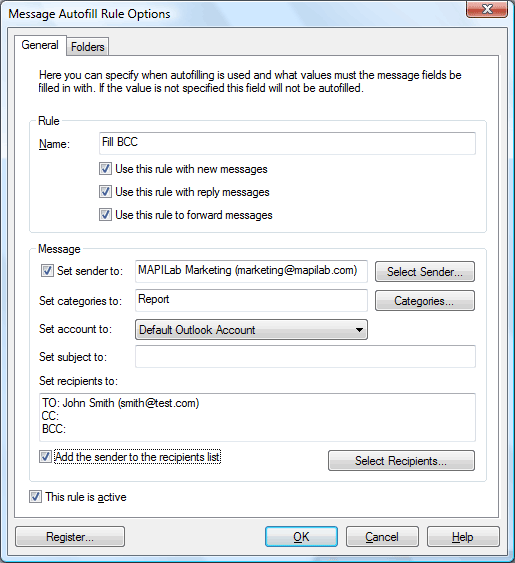
Task: Toggle the Set sender to checkbox
Action: pyautogui.click(x=47, y=271)
